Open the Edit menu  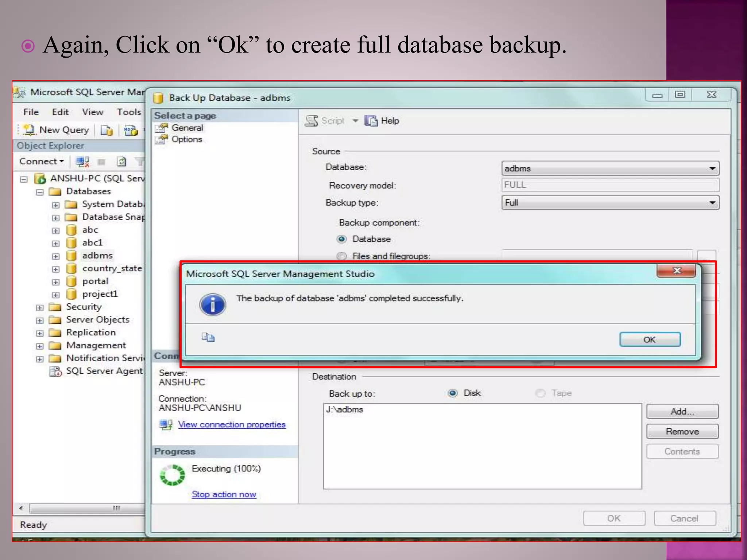[x=60, y=112]
